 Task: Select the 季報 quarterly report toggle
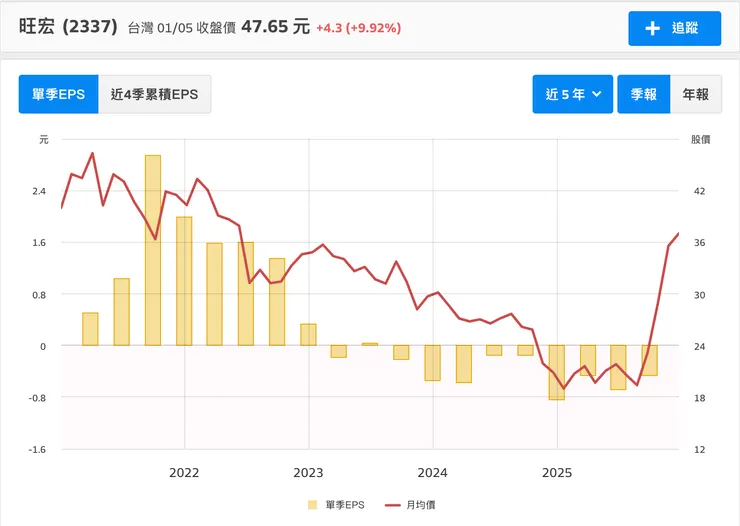point(644,94)
